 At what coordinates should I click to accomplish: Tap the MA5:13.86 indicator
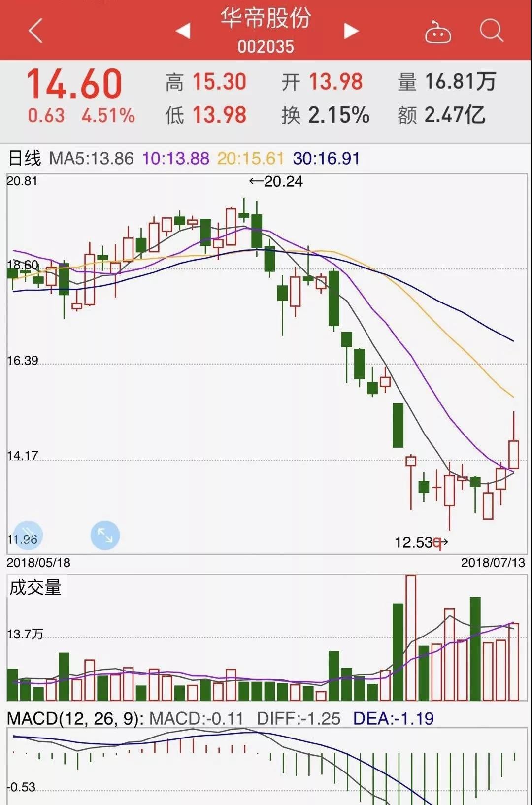tap(92, 158)
